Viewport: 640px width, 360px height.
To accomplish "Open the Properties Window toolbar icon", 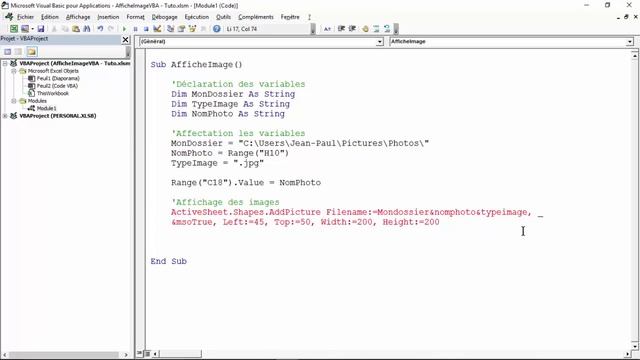I will pos(181,29).
